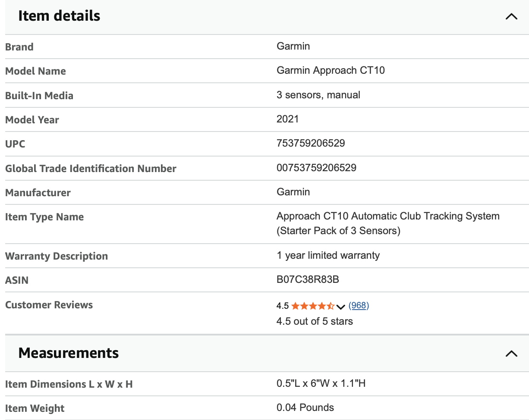Select the UPC number 753759206529
This screenshot has height=420, width=529.
point(311,143)
